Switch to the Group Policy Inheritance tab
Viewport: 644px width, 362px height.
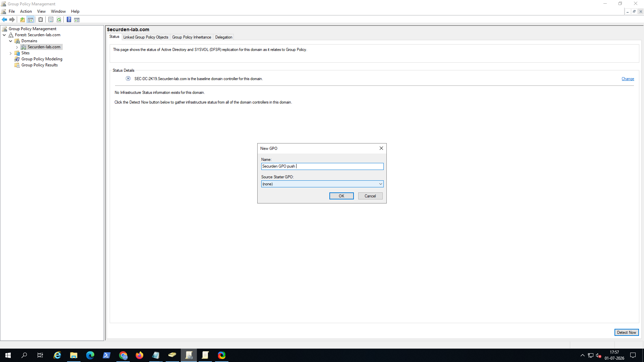point(192,37)
